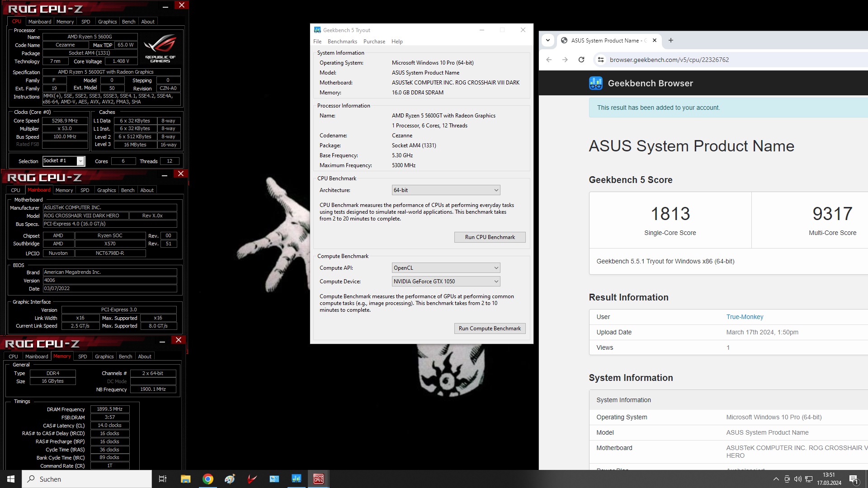Open the Windows Start menu
Screen dimensions: 868x488
pyautogui.click(x=11, y=479)
